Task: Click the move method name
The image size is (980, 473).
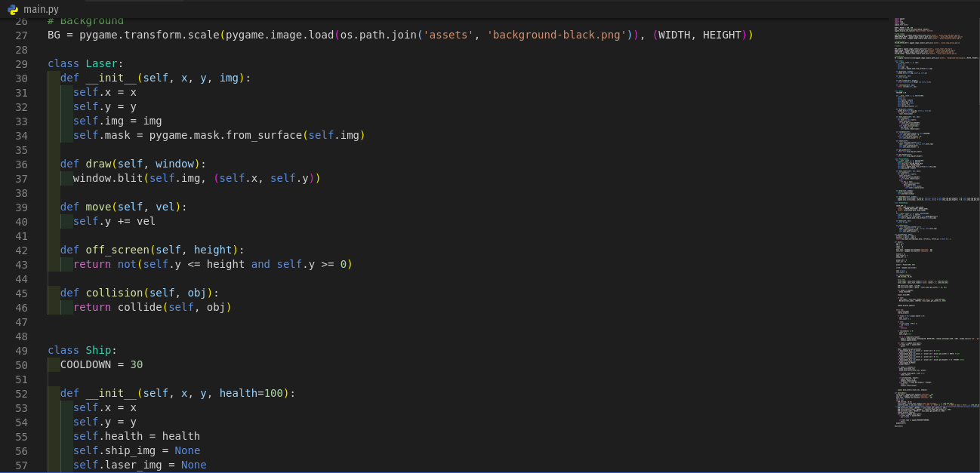Action: click(98, 207)
